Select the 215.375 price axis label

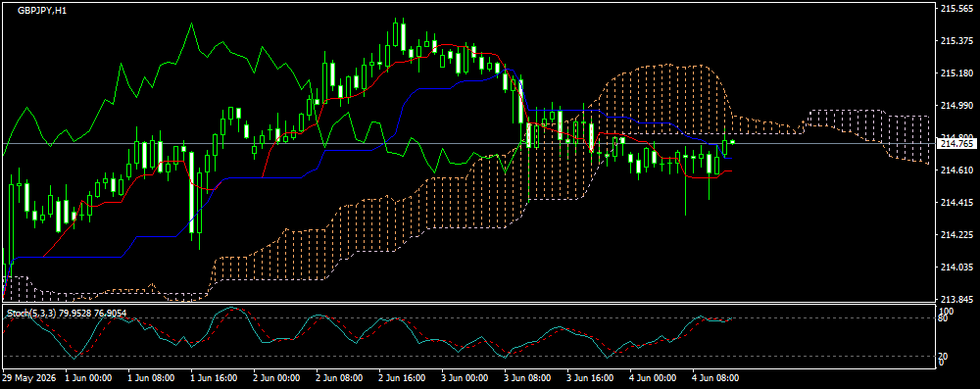point(956,40)
